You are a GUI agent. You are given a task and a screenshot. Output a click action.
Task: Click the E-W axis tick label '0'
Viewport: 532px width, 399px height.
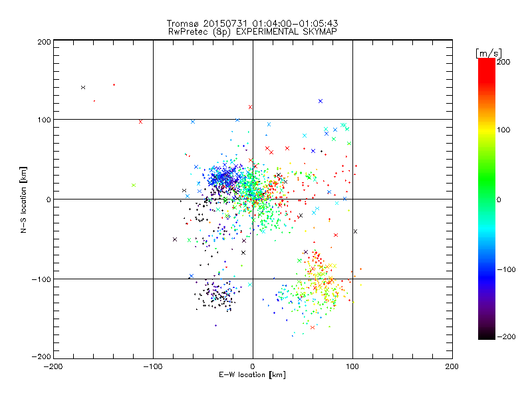click(253, 366)
